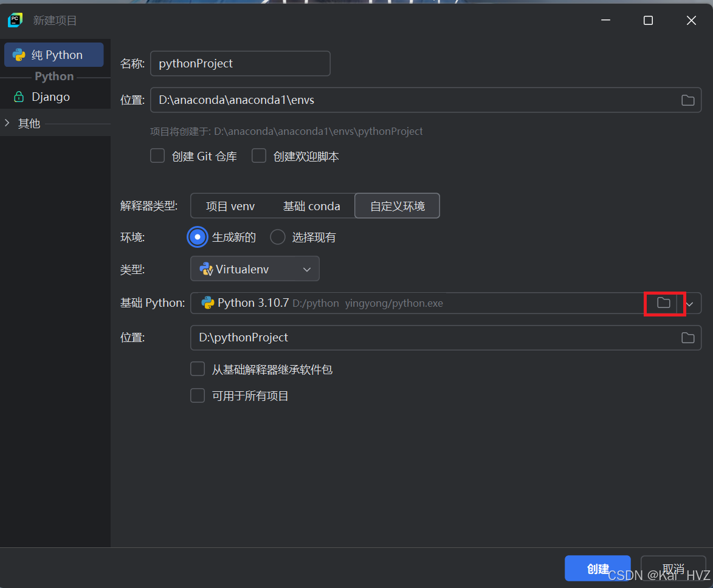Select the 生成新的 radio button

tap(198, 237)
